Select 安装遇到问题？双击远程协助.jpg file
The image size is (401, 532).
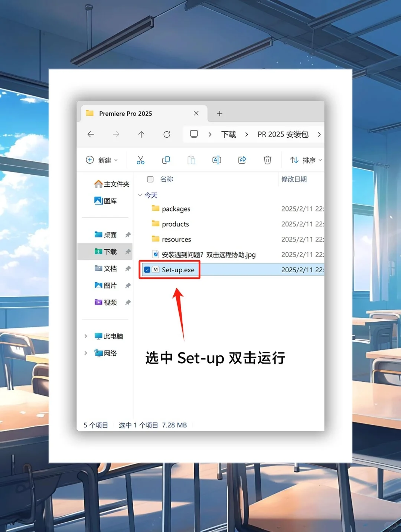point(209,254)
